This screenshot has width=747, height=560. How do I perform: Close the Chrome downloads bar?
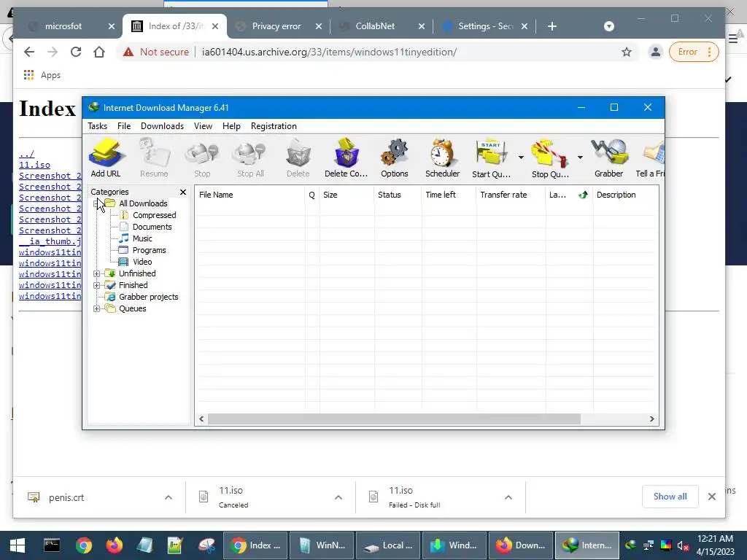point(712,497)
